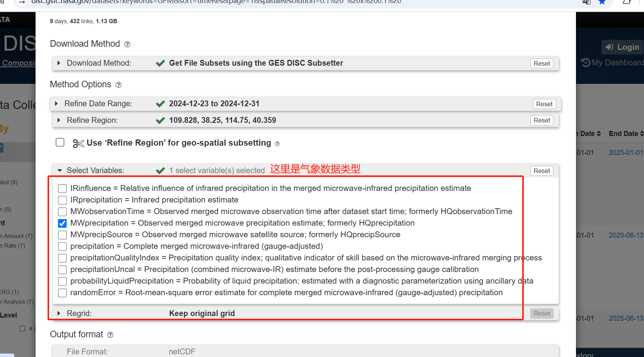The width and height of the screenshot is (644, 357).
Task: Click 'Keep original grid' text
Action: (x=202, y=313)
